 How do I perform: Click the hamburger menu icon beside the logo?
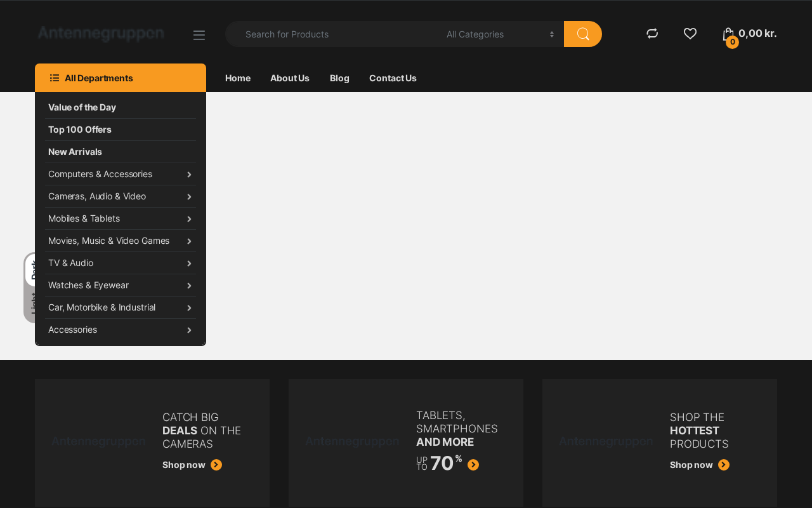click(x=199, y=35)
